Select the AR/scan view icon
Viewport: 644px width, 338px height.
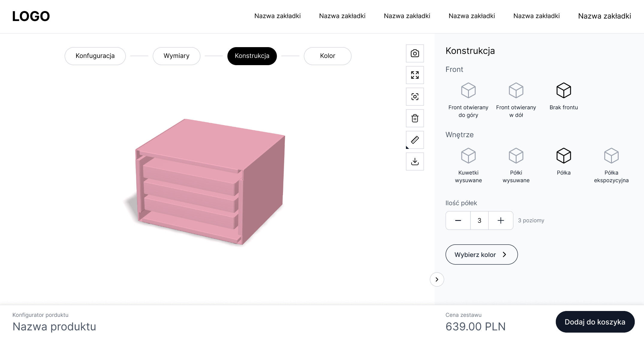[415, 96]
